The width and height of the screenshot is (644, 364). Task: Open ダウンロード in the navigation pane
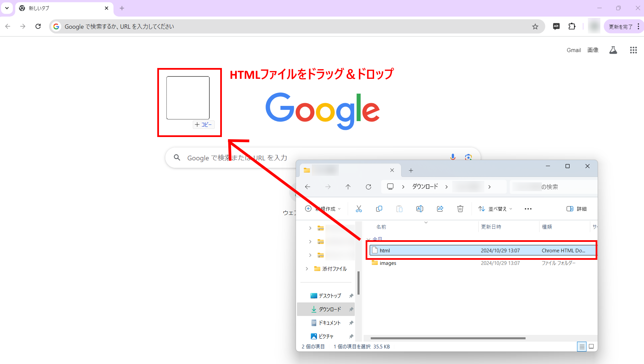(x=326, y=309)
